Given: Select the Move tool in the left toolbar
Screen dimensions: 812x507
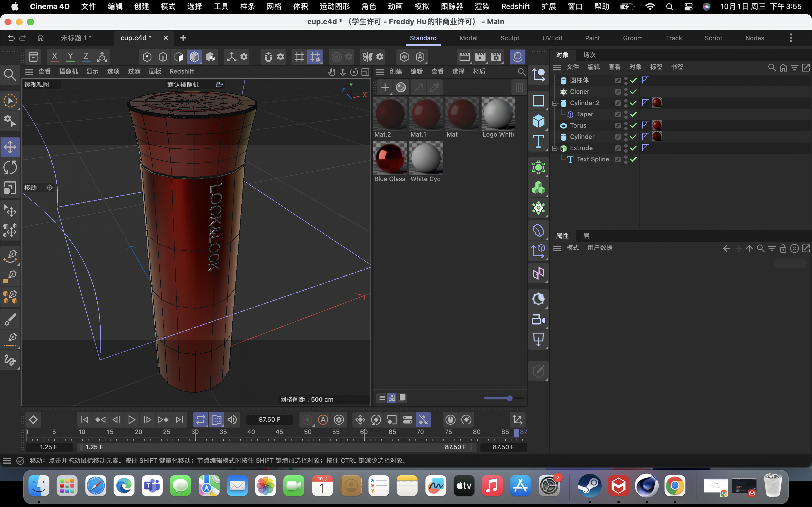Looking at the screenshot, I should [x=10, y=146].
